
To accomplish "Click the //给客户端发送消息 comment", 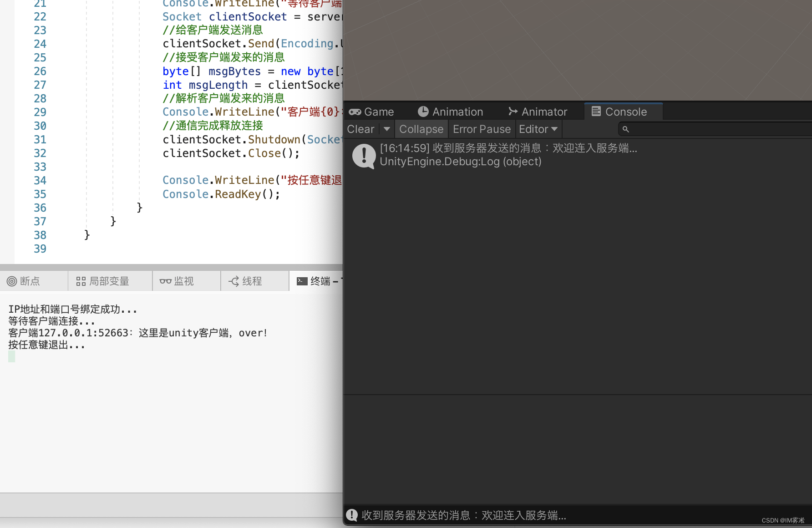I will (x=213, y=30).
